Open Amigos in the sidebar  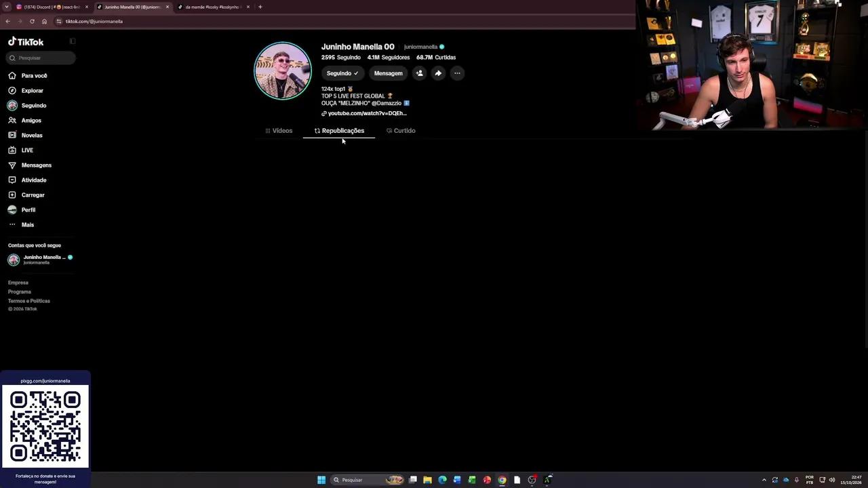[x=24, y=120]
